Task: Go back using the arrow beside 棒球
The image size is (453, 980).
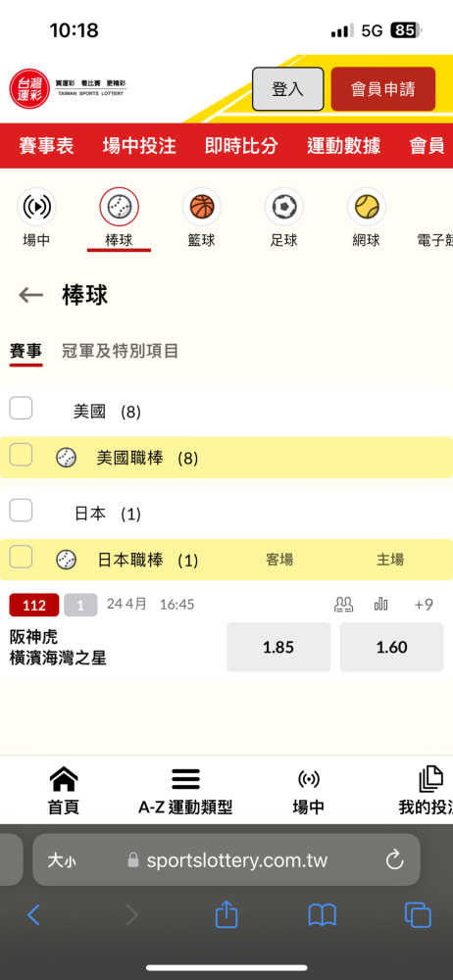Action: click(30, 295)
